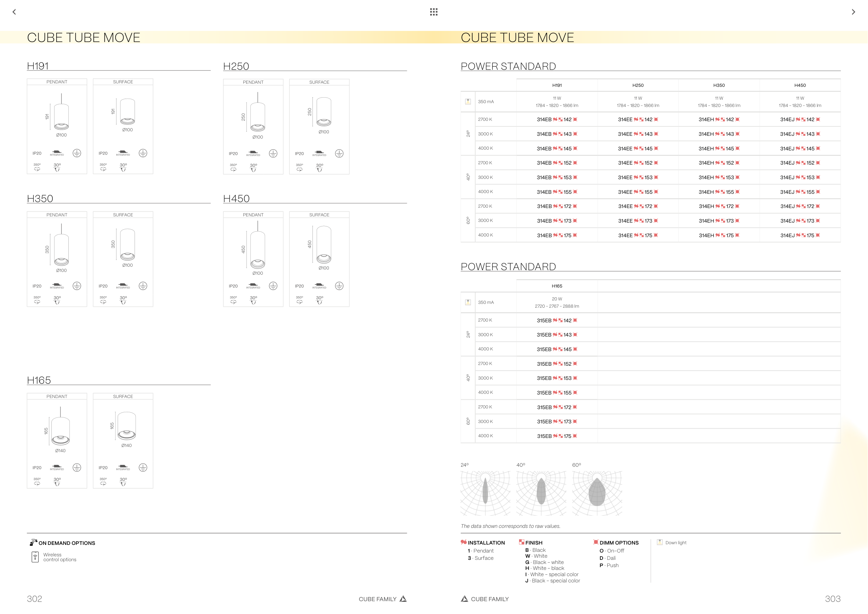Click Cube Family logo beside page 303

tap(465, 599)
